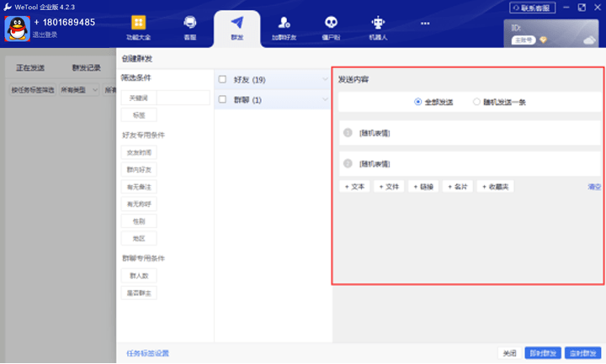Open the 客服 headset icon
The width and height of the screenshot is (606, 364).
tap(189, 23)
